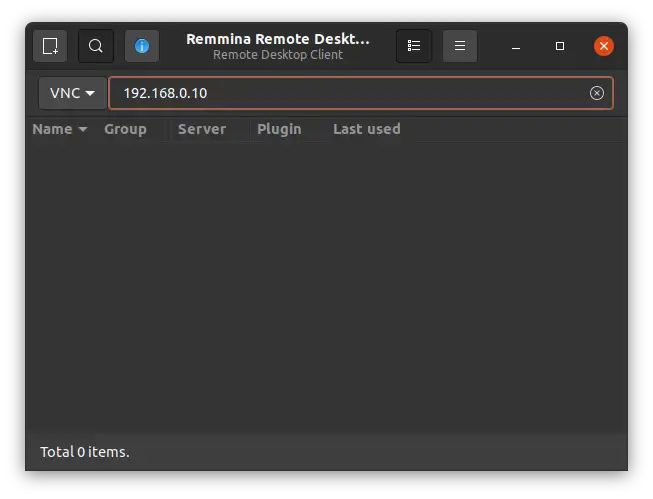This screenshot has width=653, height=499.
Task: Sort by the Group column header
Action: click(x=125, y=129)
